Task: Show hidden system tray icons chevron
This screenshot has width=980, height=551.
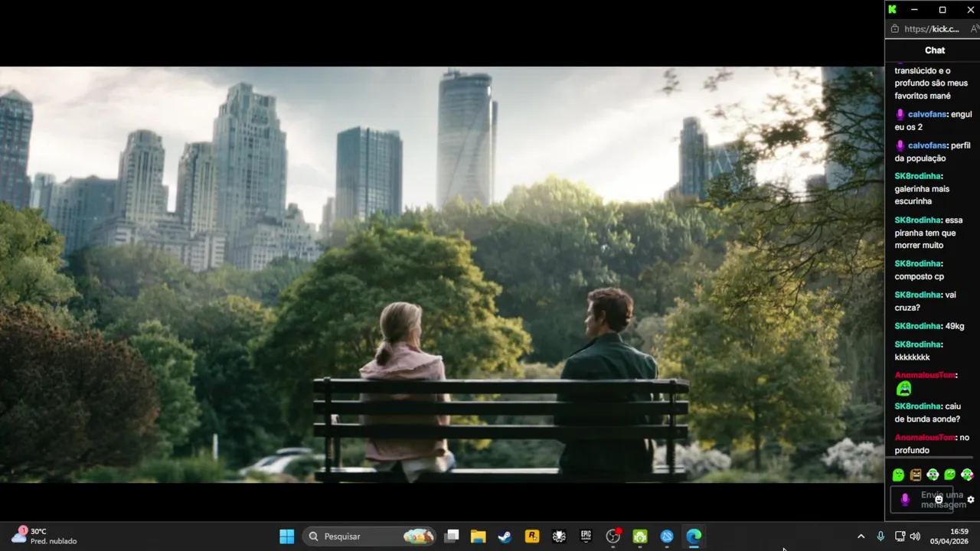Action: pyautogui.click(x=861, y=536)
